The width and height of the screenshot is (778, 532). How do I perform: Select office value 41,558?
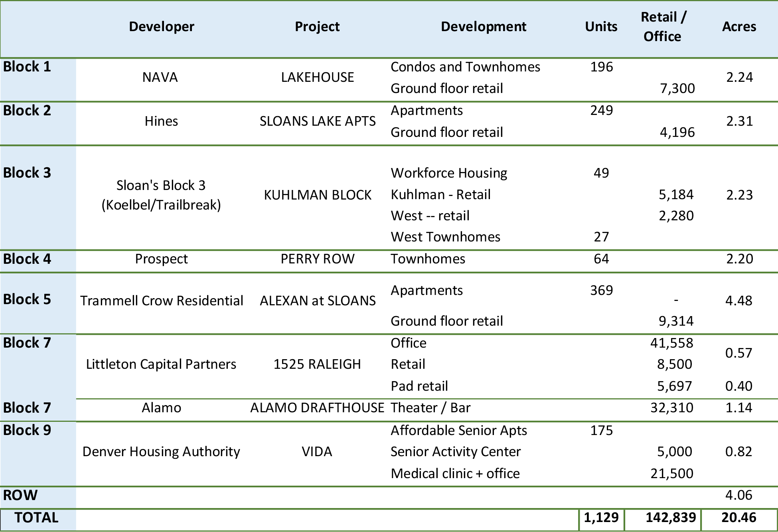point(672,343)
